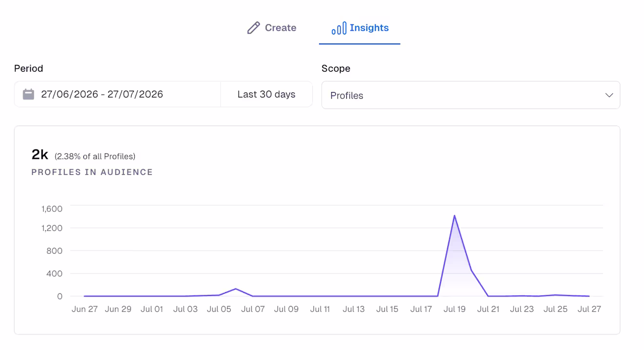Click the calendar icon in Period field
644x350 pixels.
(29, 94)
